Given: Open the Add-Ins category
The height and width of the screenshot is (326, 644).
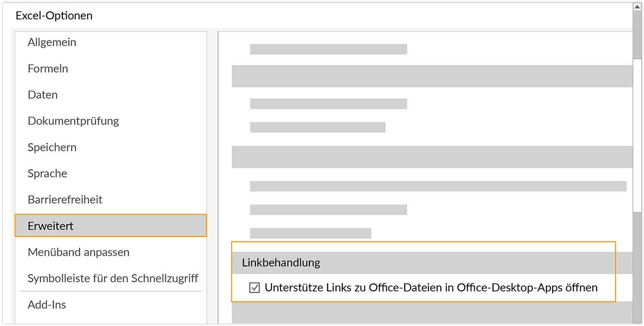Looking at the screenshot, I should 47,305.
